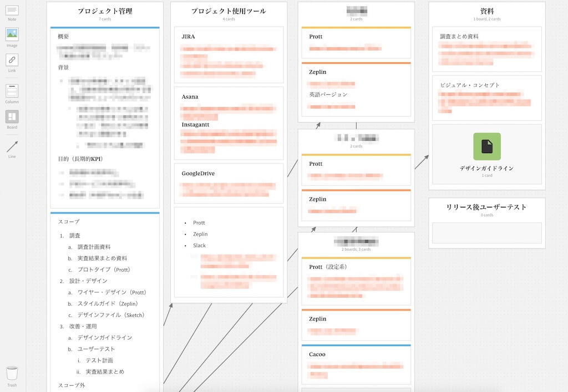Select the Column tool in the sidebar

[12, 91]
